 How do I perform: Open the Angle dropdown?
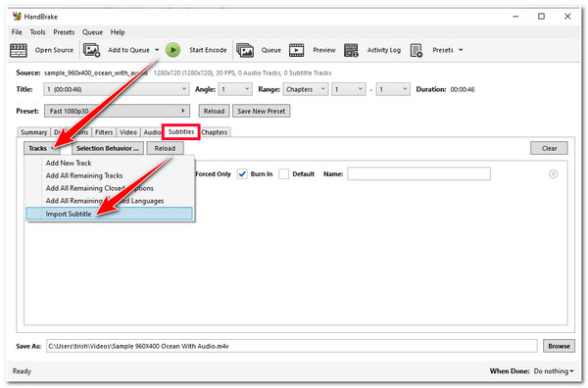(235, 89)
